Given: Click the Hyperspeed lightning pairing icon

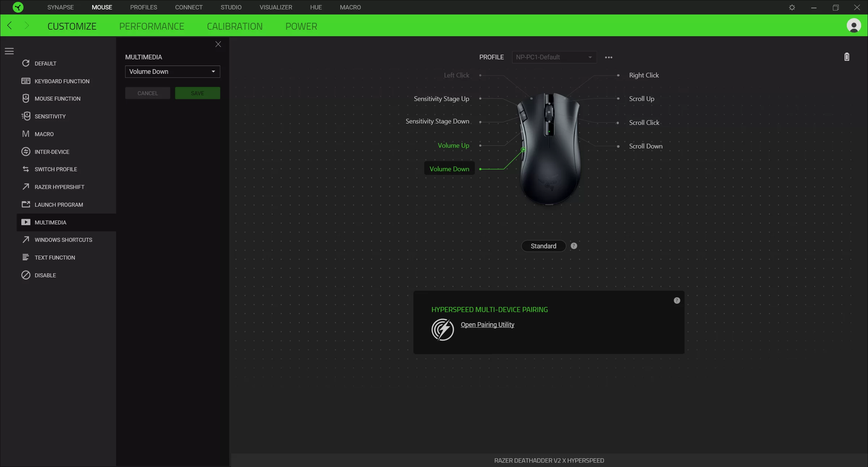Looking at the screenshot, I should click(x=443, y=329).
